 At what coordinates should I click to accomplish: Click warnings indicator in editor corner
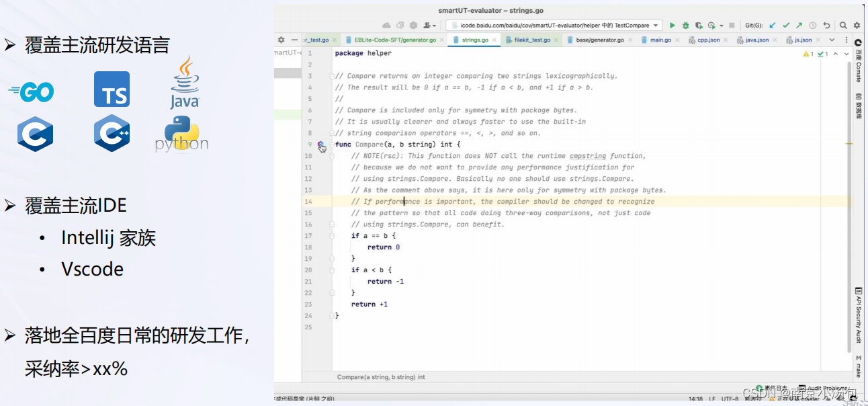[808, 54]
